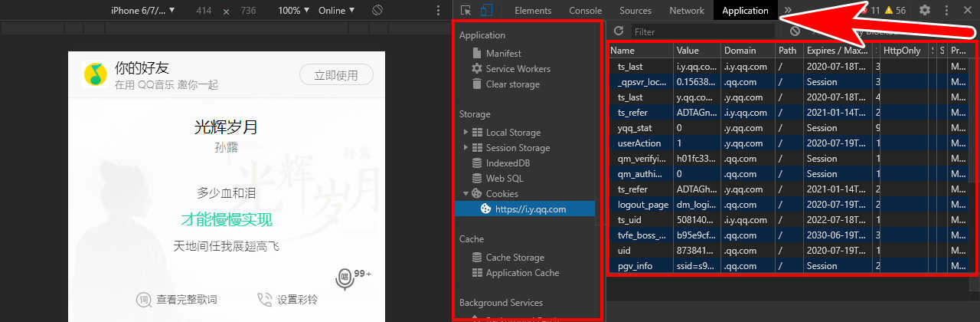This screenshot has height=322, width=980.
Task: Select the qm_authi... cookie name
Action: coord(641,174)
